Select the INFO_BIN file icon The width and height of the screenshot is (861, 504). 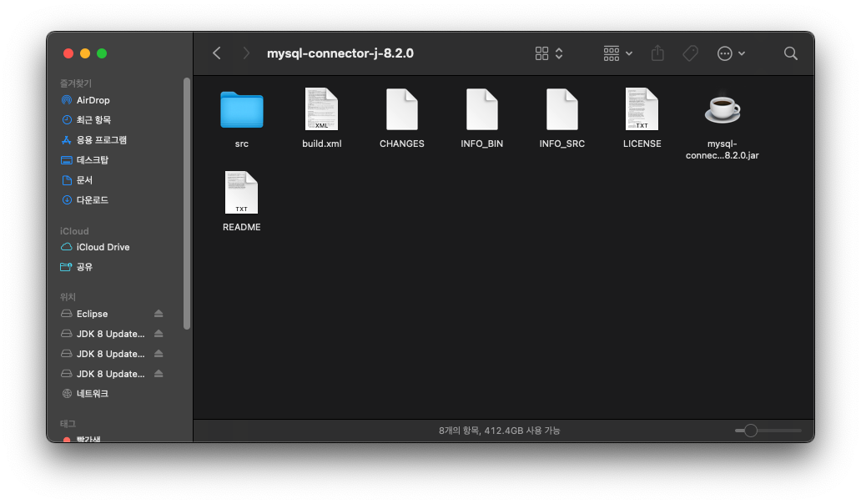coord(482,109)
